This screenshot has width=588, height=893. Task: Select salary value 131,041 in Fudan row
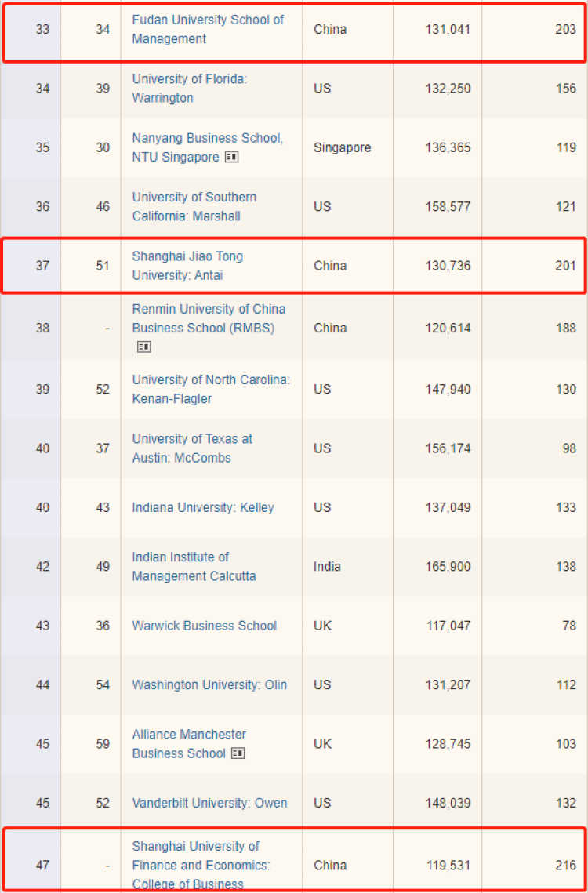coord(448,29)
